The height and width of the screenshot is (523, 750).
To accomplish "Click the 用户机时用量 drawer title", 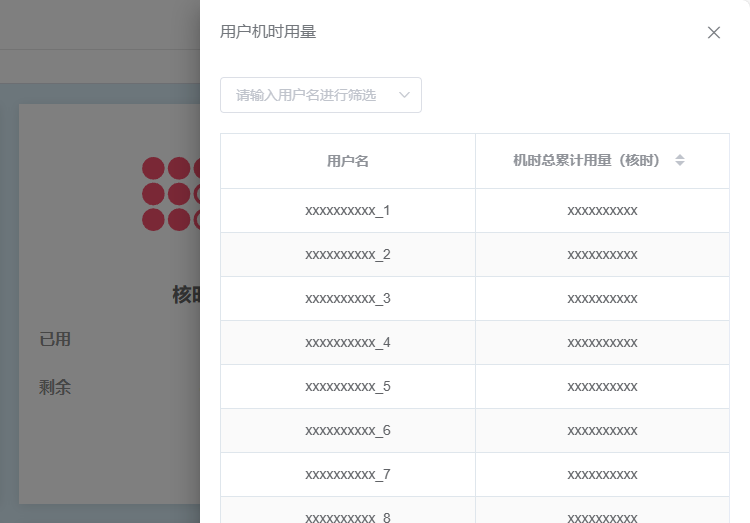I will [x=268, y=32].
